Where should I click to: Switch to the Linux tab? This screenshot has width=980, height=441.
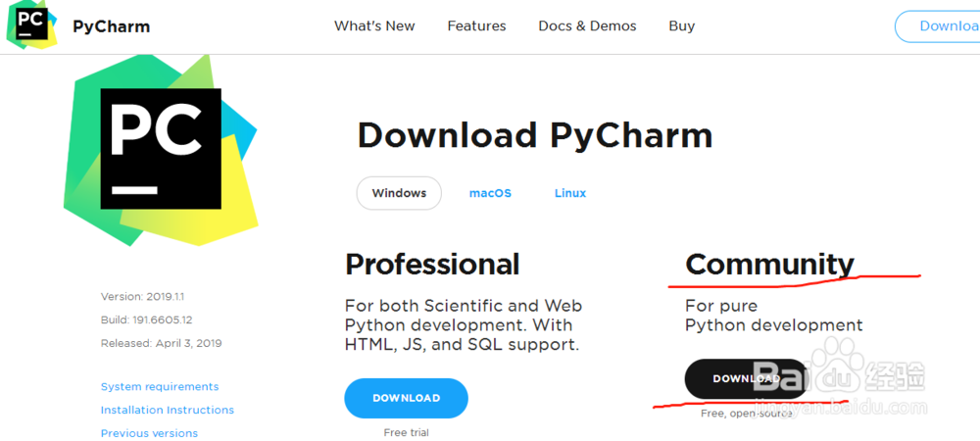(x=570, y=193)
